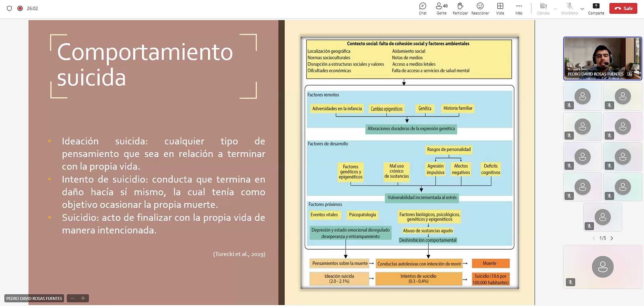Zoom in shared content with plus

pos(83,298)
